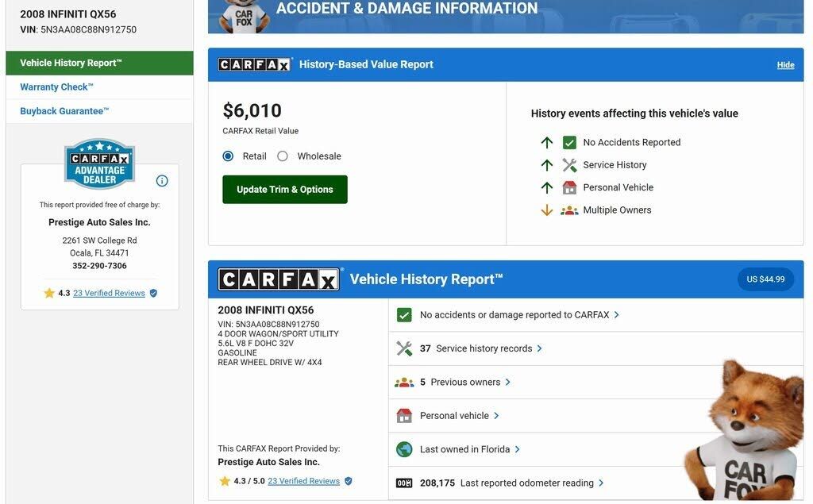This screenshot has height=504, width=813.
Task: Open 23 Verified Reviews link in dealer card
Action: [x=109, y=293]
